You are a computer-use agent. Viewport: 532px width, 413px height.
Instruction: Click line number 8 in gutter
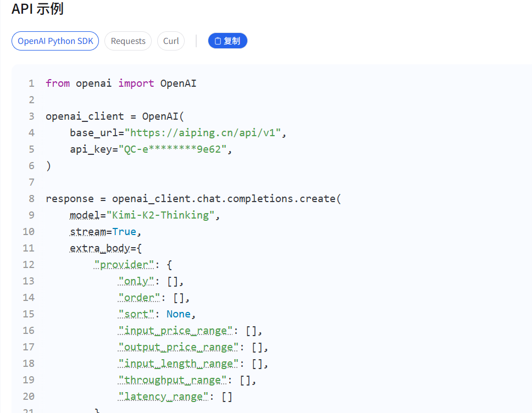point(31,199)
